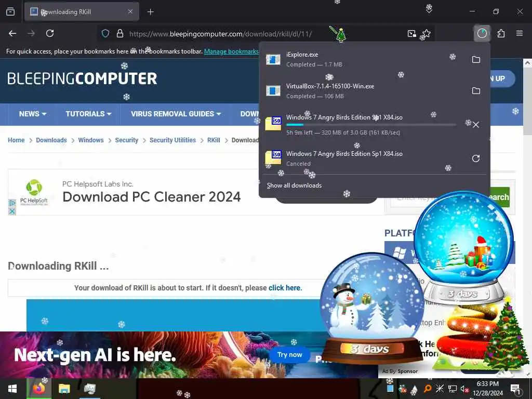Expand the NEWS dropdown menu
Screen dimensions: 532x399
point(33,114)
